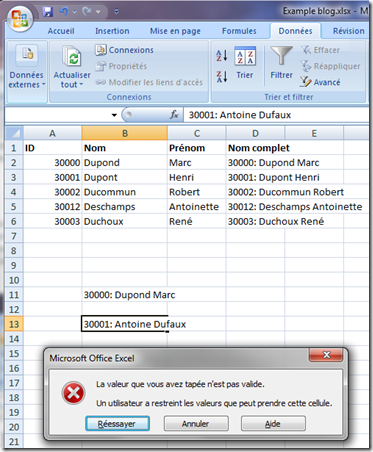Click cell with 30001: Antoine Dufaux
The image size is (373, 452).
pyautogui.click(x=125, y=324)
